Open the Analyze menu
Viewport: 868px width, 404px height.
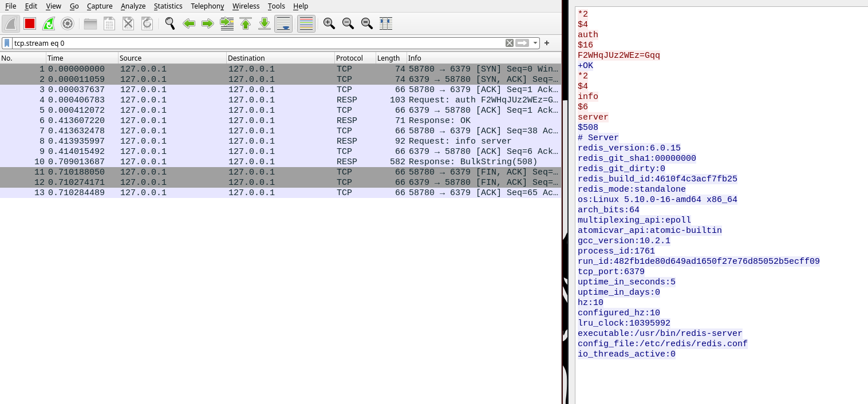click(x=133, y=6)
